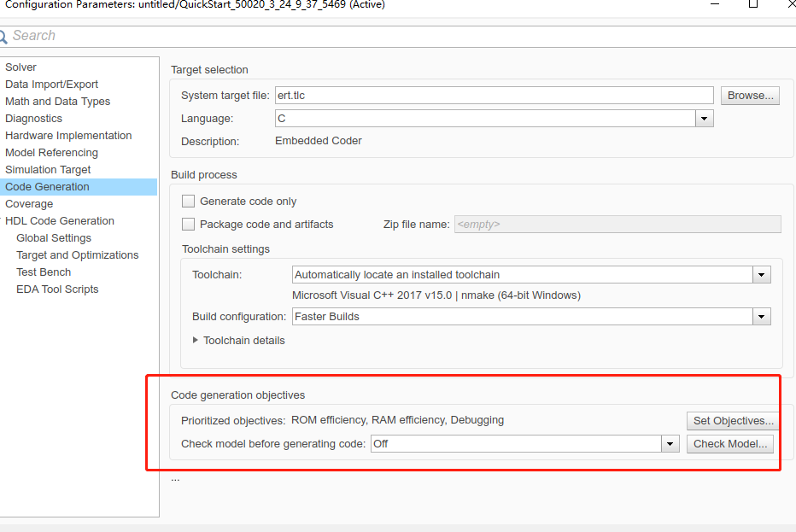Select the Test Bench pane
This screenshot has width=796, height=532.
coord(44,272)
